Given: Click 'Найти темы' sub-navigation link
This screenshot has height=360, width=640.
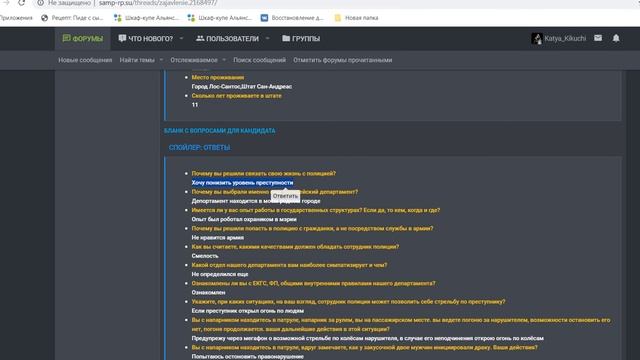Looking at the screenshot, I should (x=137, y=60).
